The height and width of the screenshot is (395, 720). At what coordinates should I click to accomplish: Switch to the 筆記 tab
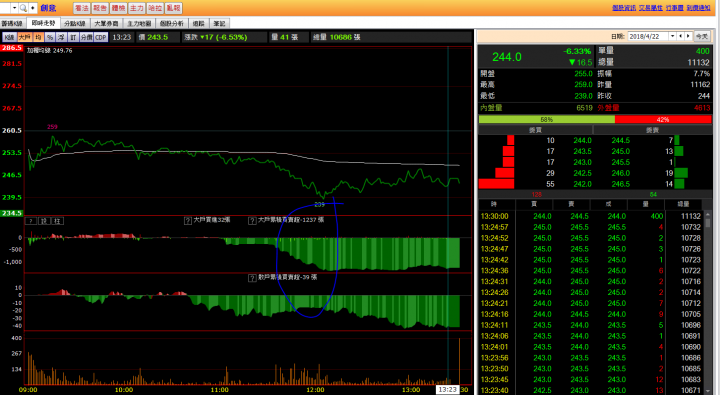219,23
